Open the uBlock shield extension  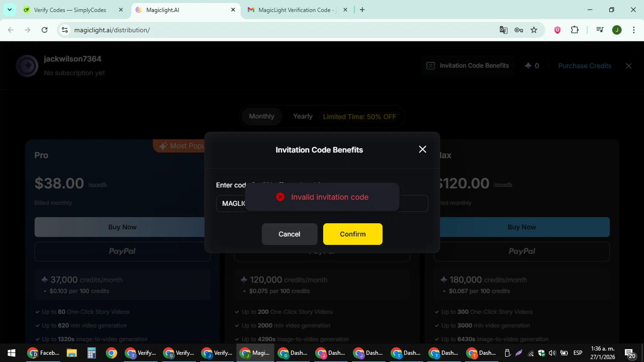click(x=557, y=30)
